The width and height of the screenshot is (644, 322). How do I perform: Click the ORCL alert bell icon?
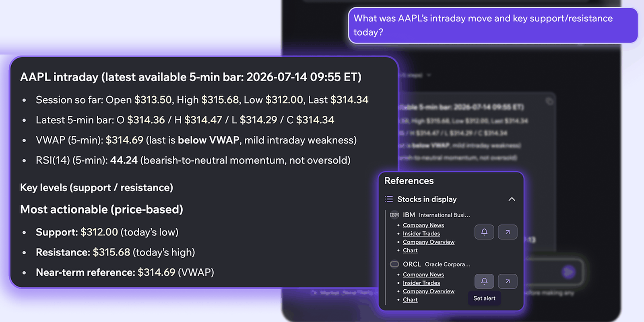tap(484, 281)
